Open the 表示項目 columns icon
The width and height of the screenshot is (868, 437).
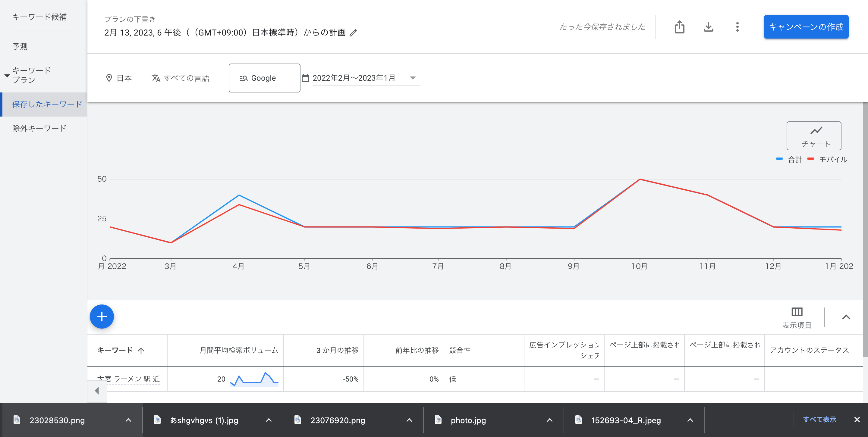pos(797,312)
